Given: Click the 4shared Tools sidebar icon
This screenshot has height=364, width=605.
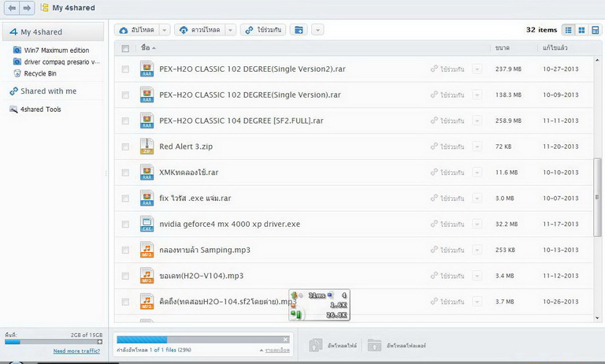Looking at the screenshot, I should click(13, 110).
